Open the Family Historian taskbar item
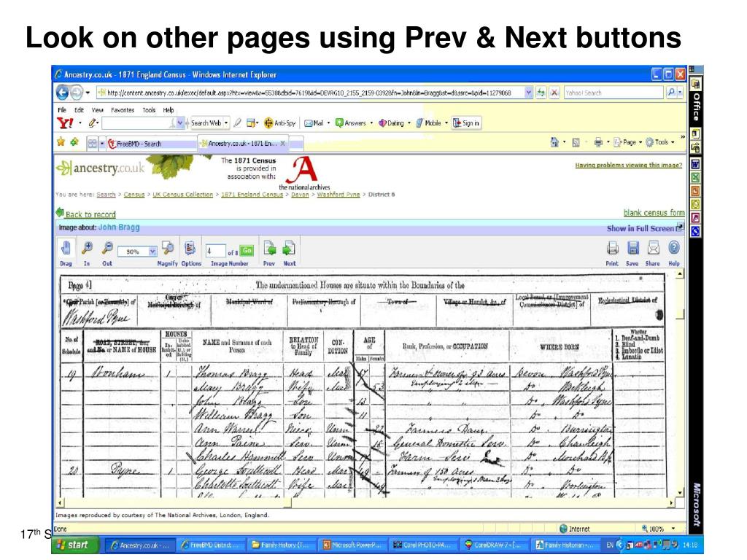 click(565, 545)
